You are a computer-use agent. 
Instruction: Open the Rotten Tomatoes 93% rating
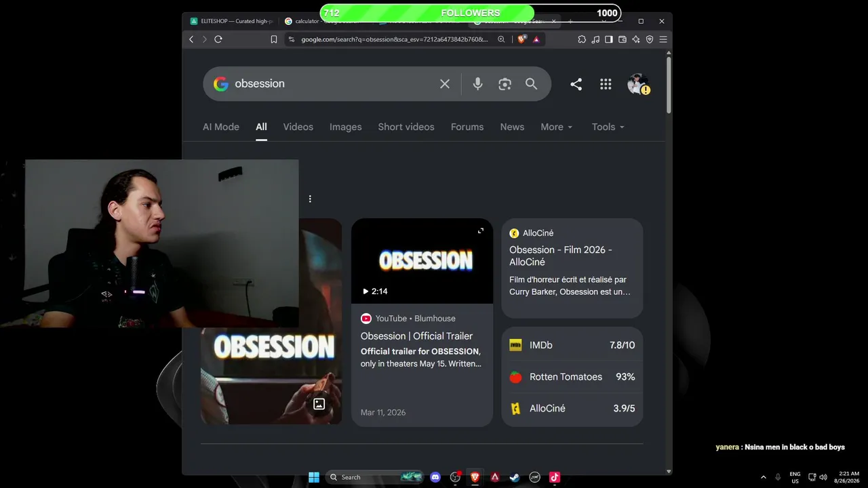coord(572,377)
